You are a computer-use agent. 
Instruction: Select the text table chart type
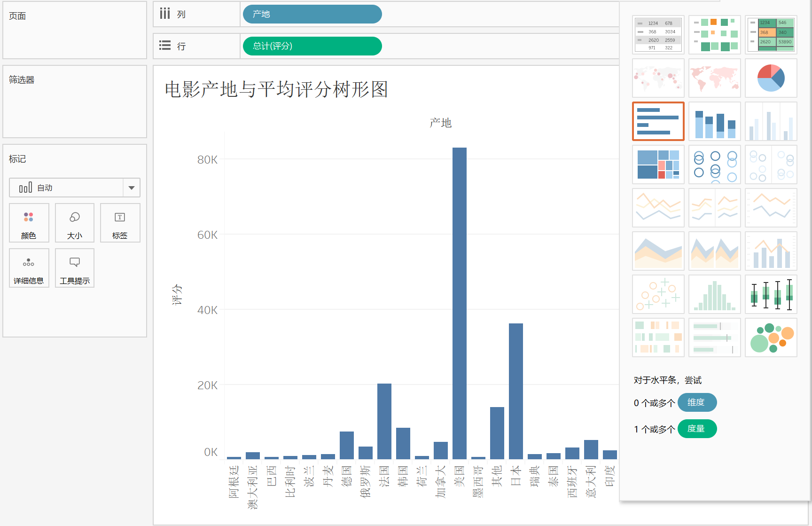click(x=658, y=35)
